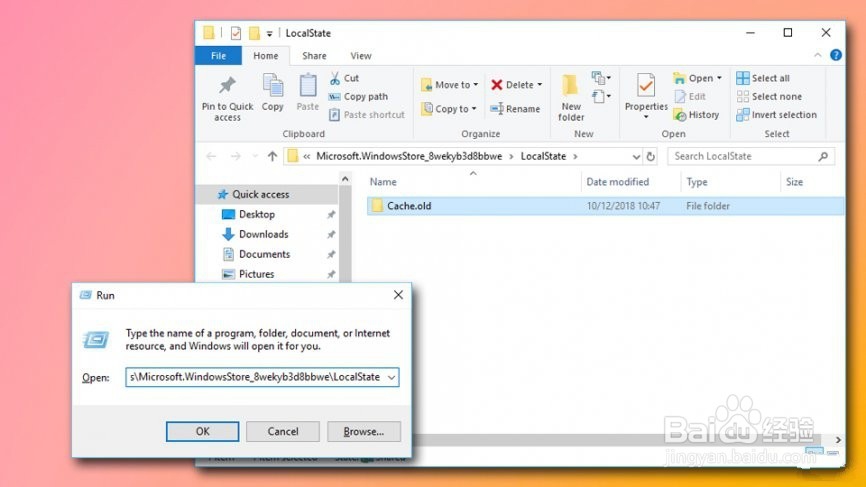Open Explorer help icon
866x487 pixels.
(836, 55)
